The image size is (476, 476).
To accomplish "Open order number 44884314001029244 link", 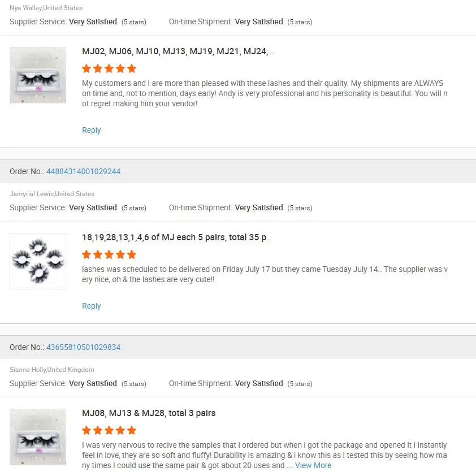I will tap(83, 171).
